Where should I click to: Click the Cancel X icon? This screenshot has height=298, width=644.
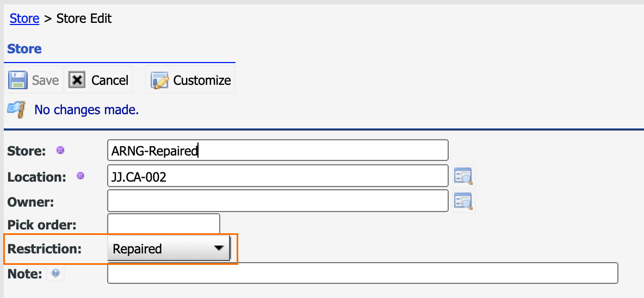[77, 80]
